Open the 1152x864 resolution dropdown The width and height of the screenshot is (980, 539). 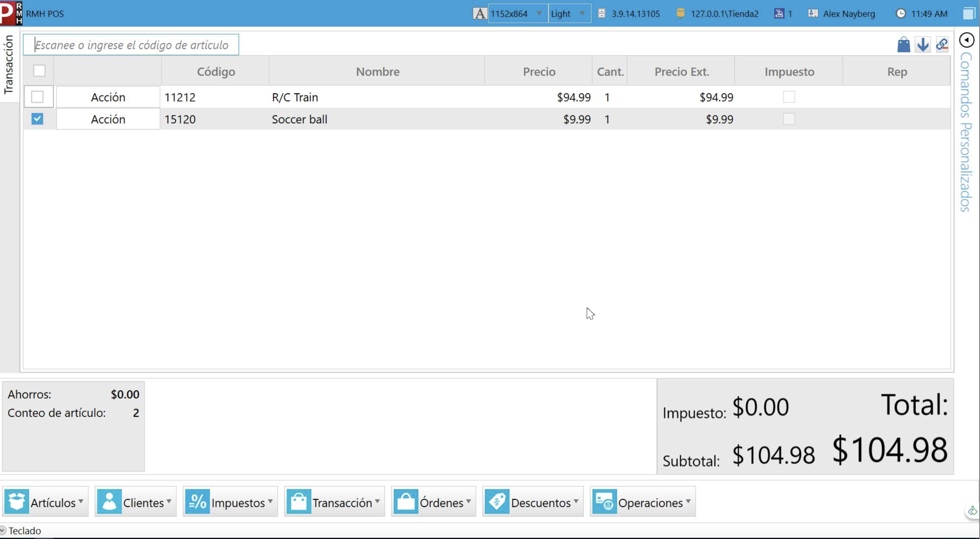(x=517, y=14)
